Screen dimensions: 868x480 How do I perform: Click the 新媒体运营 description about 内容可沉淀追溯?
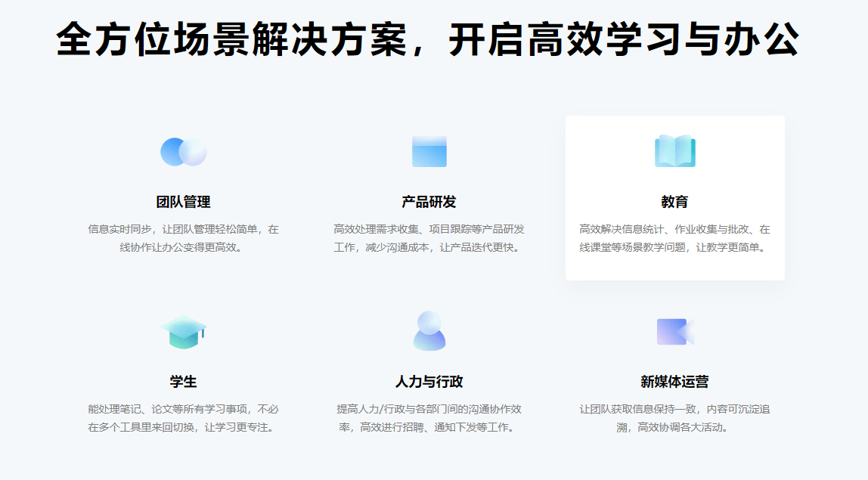(x=674, y=418)
